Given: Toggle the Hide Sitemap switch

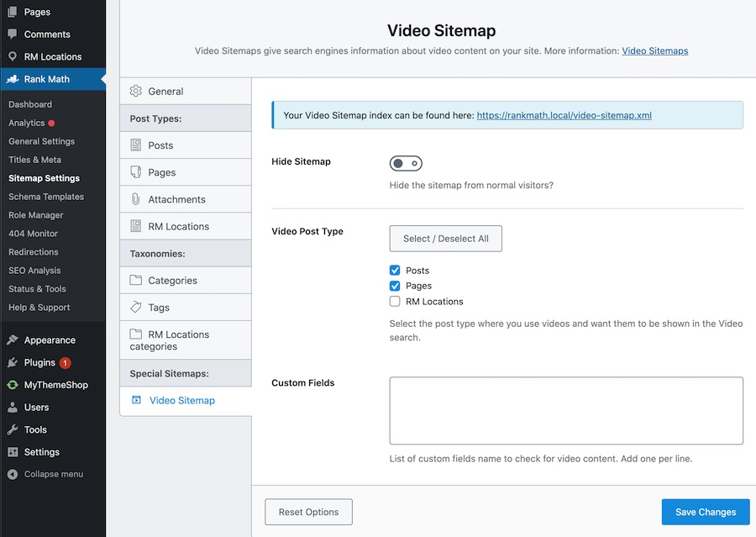Looking at the screenshot, I should click(406, 163).
